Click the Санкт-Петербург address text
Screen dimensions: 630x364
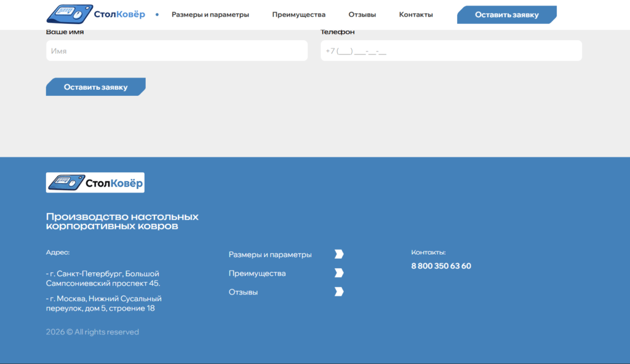click(x=103, y=279)
